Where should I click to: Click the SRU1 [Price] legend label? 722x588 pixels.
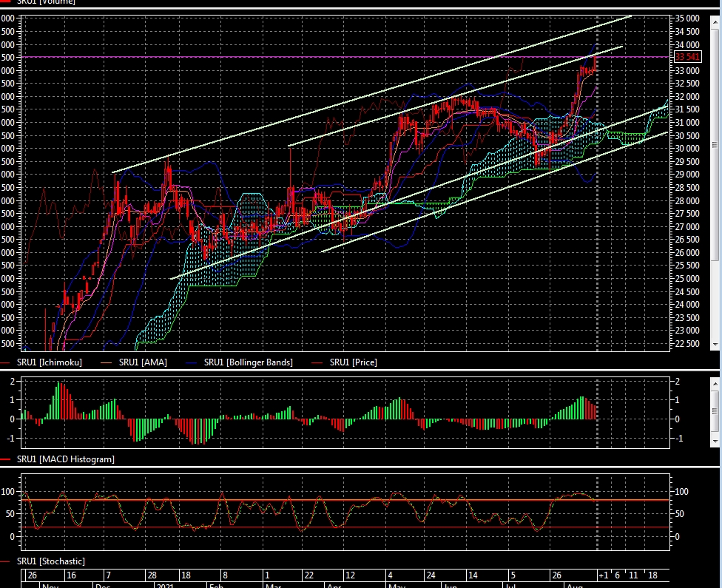tap(353, 362)
